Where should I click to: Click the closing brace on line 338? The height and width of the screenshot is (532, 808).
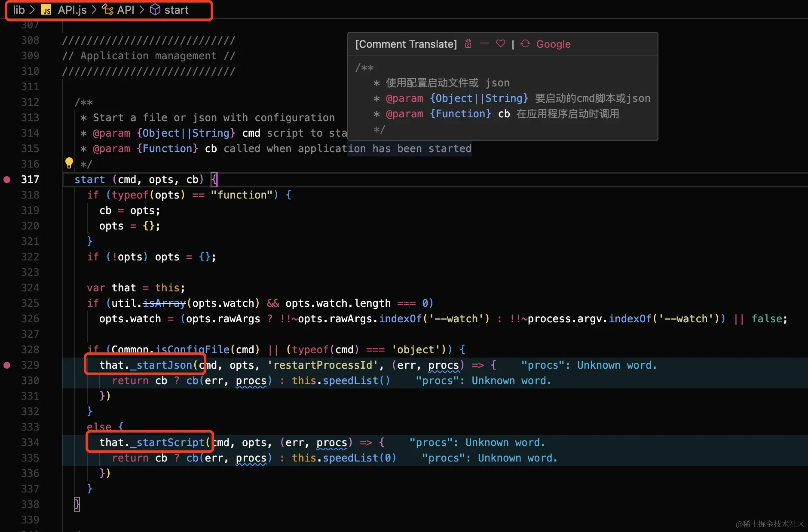77,504
